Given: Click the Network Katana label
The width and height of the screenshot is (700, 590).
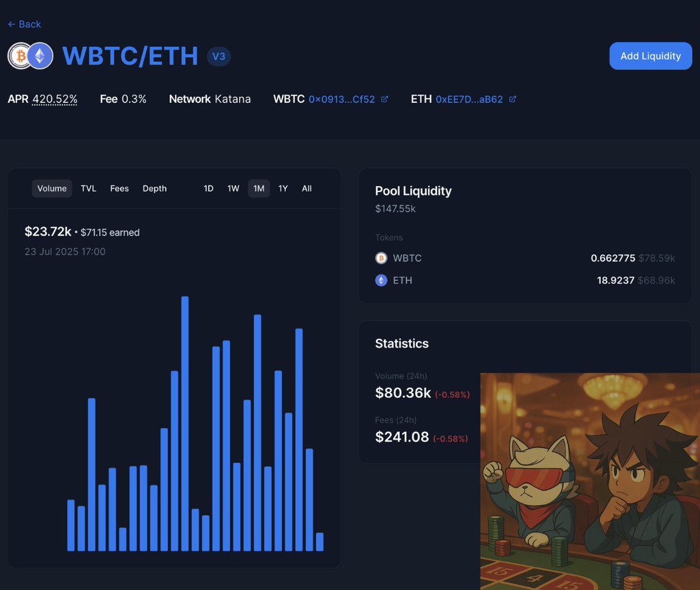Looking at the screenshot, I should tap(210, 99).
